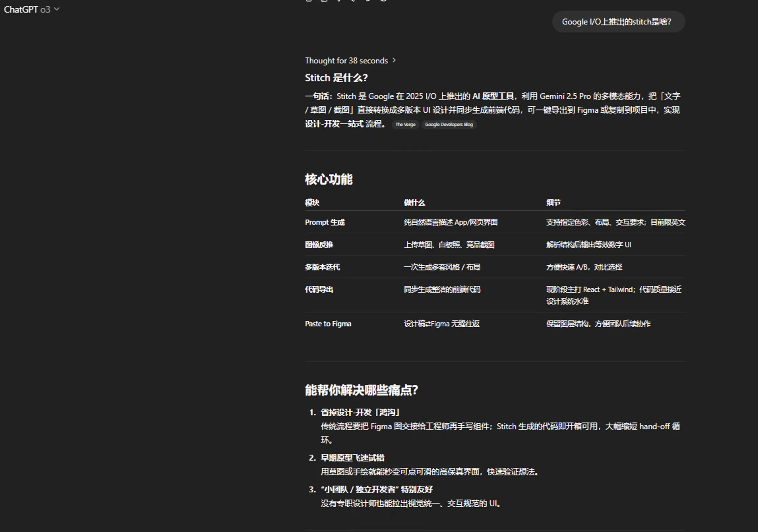Click the bold phrase '设计-开发一站式'
This screenshot has width=758, height=532.
[334, 124]
